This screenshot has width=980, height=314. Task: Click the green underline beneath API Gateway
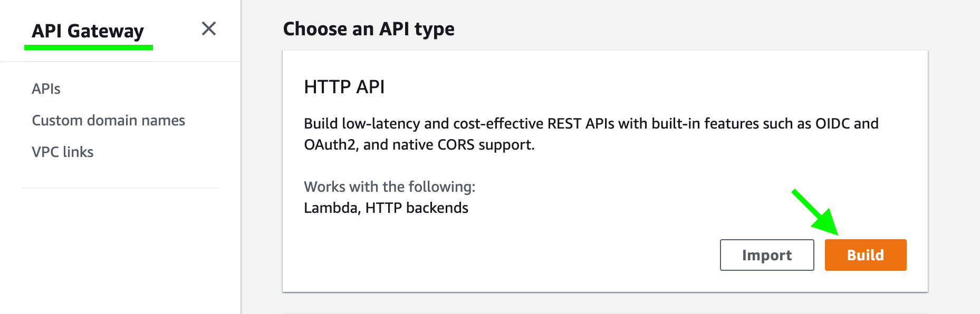click(89, 48)
